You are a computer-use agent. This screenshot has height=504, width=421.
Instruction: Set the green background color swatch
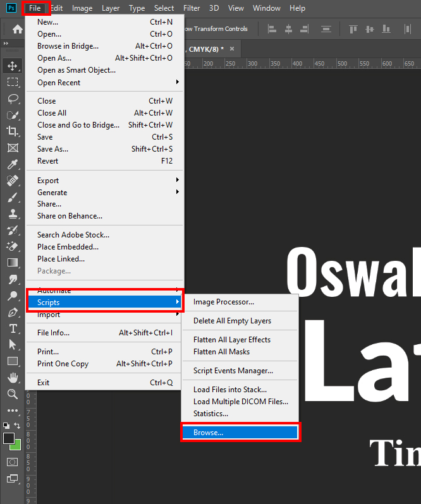pyautogui.click(x=17, y=447)
